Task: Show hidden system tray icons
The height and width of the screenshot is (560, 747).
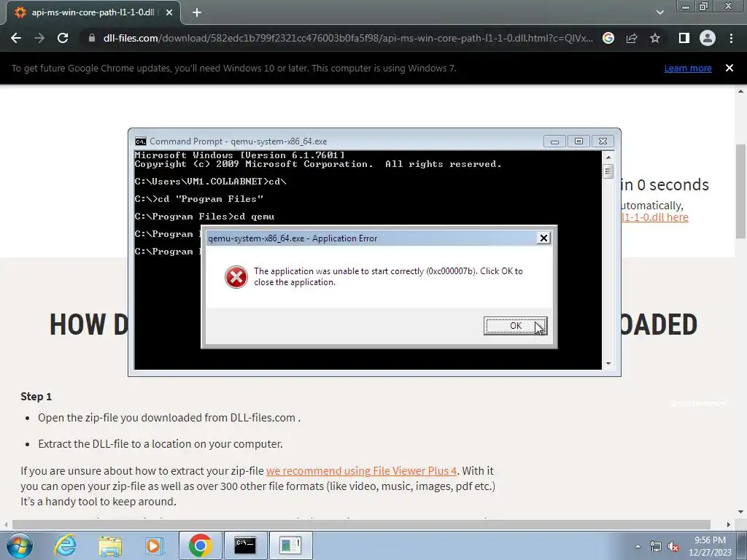Action: 638,547
